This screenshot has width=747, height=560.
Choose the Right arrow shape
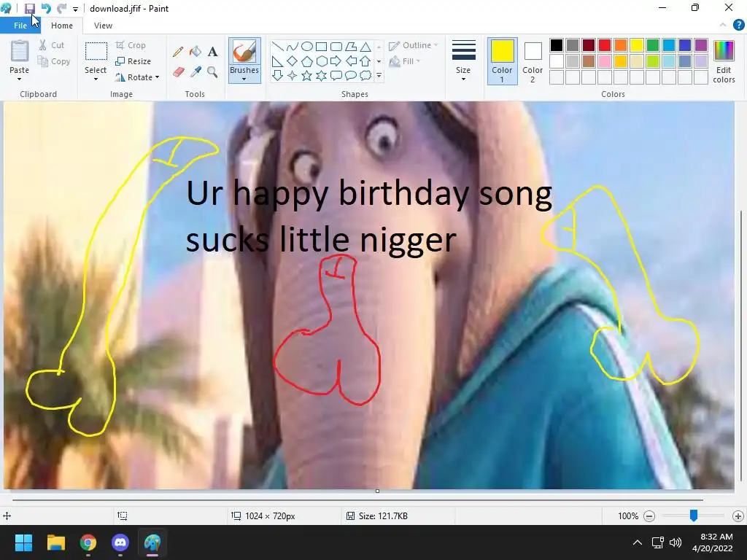click(x=336, y=61)
